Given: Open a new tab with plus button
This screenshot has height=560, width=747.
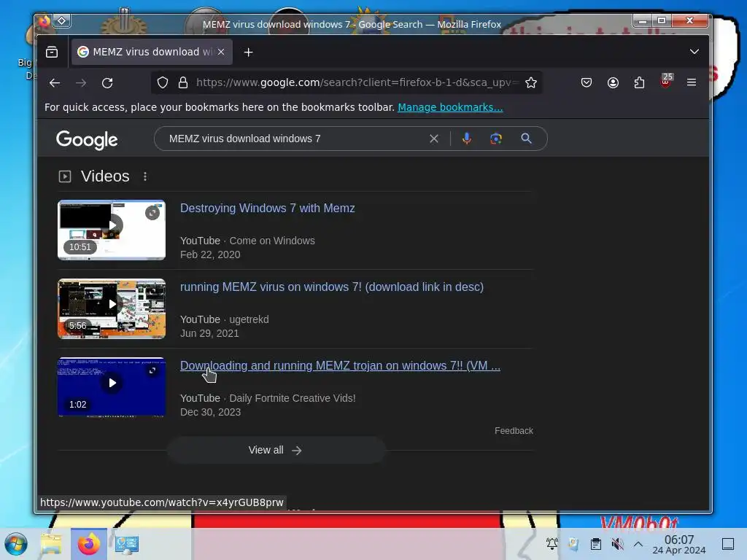Looking at the screenshot, I should (x=248, y=52).
